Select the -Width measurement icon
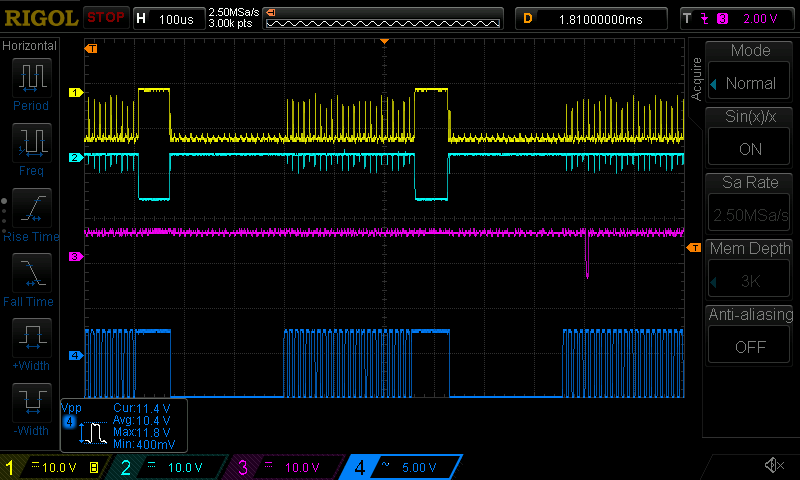Viewport: 800px width, 480px height. point(32,402)
